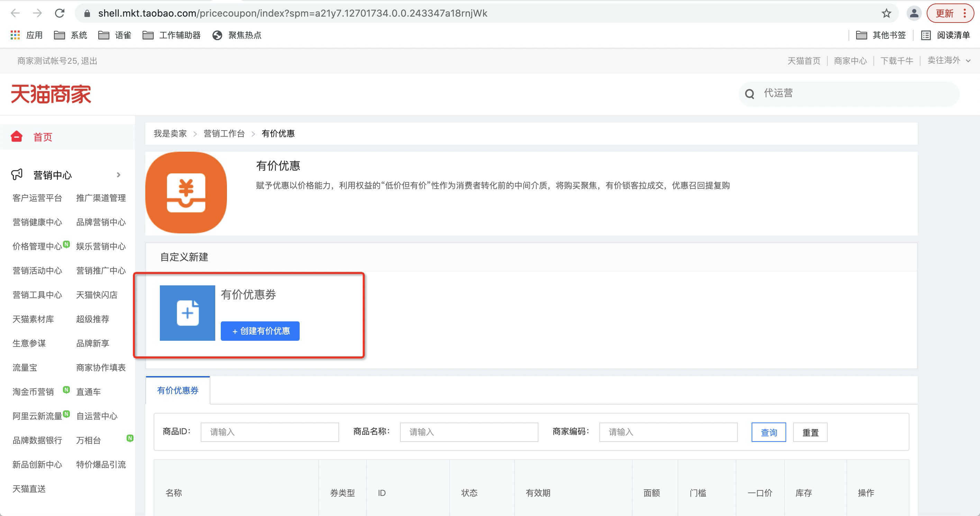Click the 重置 reset button
The width and height of the screenshot is (980, 516).
[810, 432]
